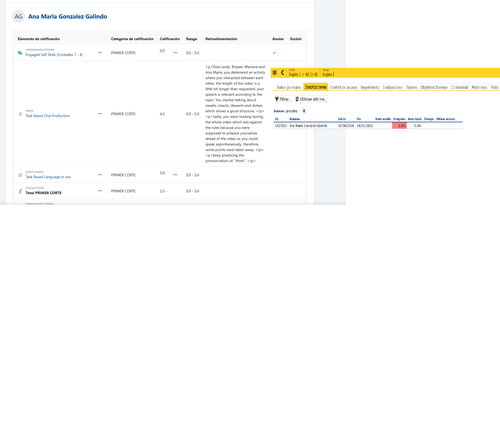Switch to Datos generales tab
The height and width of the screenshot is (436, 500).
[x=289, y=87]
